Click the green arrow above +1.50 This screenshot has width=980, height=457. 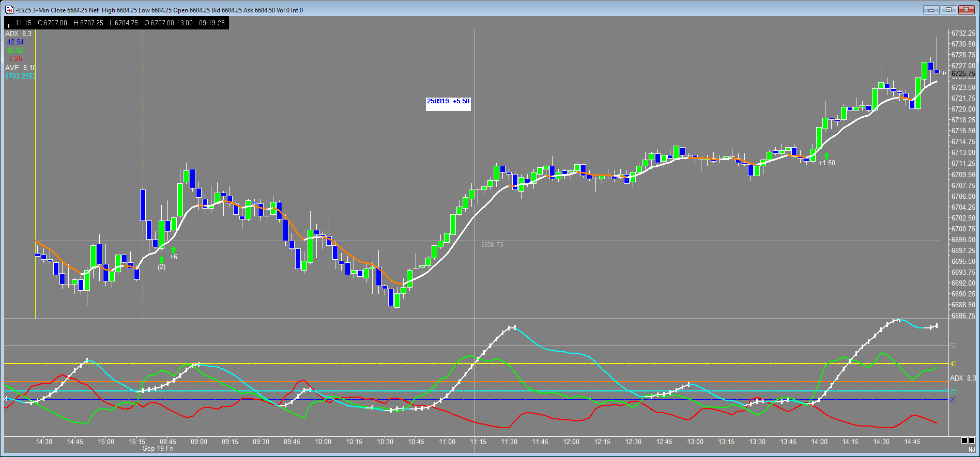pyautogui.click(x=826, y=155)
